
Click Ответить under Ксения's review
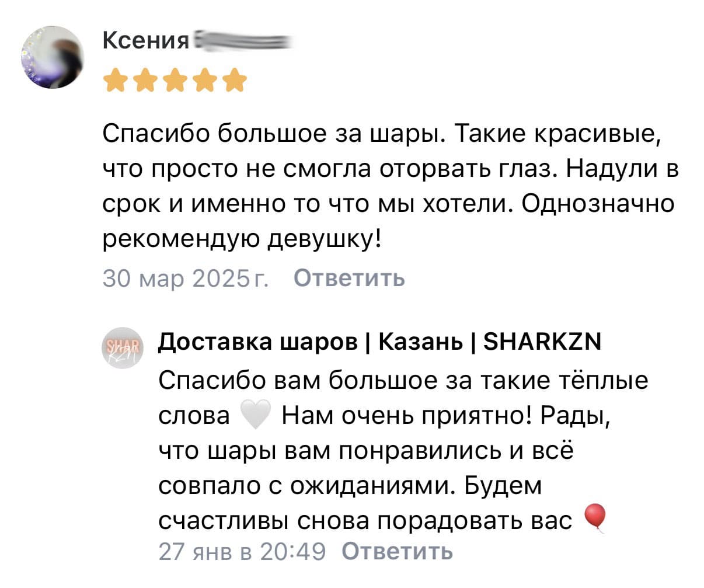click(348, 279)
